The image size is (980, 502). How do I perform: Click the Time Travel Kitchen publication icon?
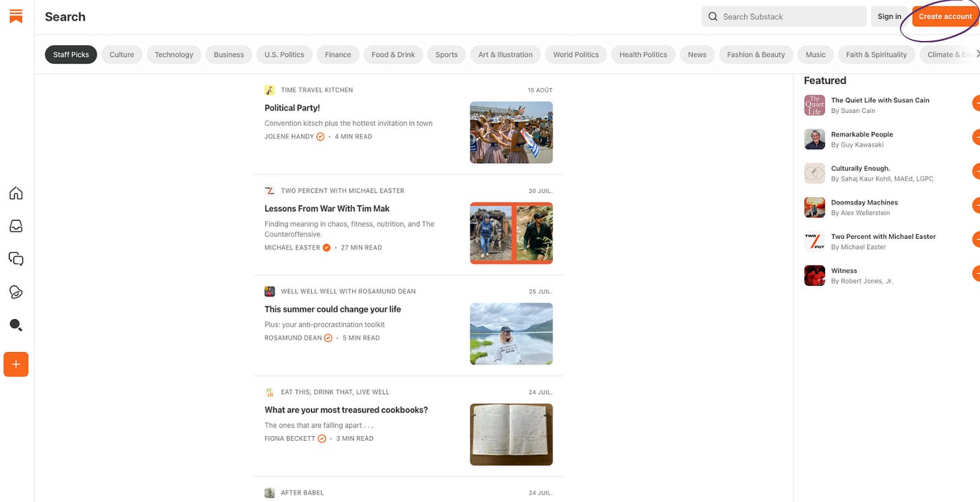[269, 89]
